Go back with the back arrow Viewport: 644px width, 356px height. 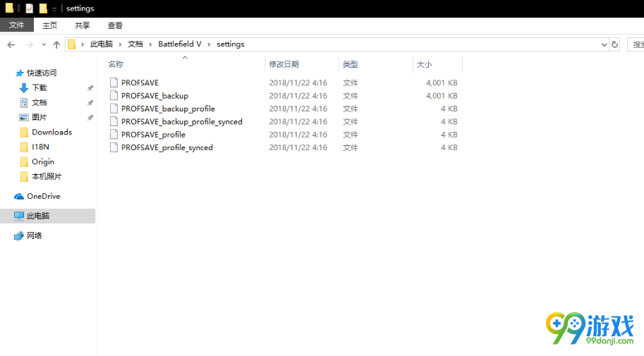pyautogui.click(x=11, y=44)
